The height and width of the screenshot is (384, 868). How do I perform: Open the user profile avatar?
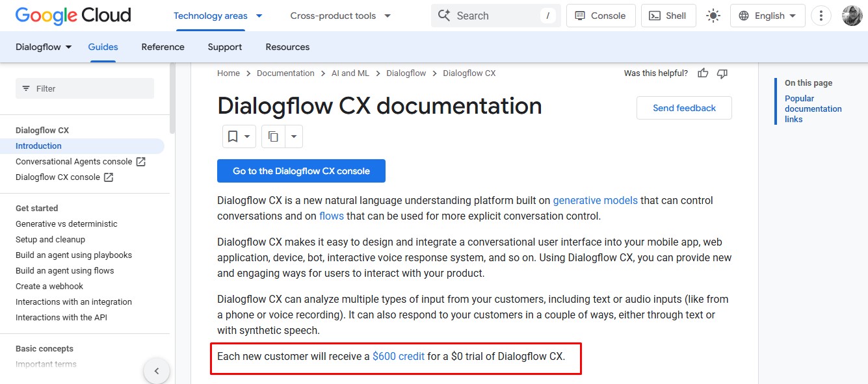click(852, 16)
